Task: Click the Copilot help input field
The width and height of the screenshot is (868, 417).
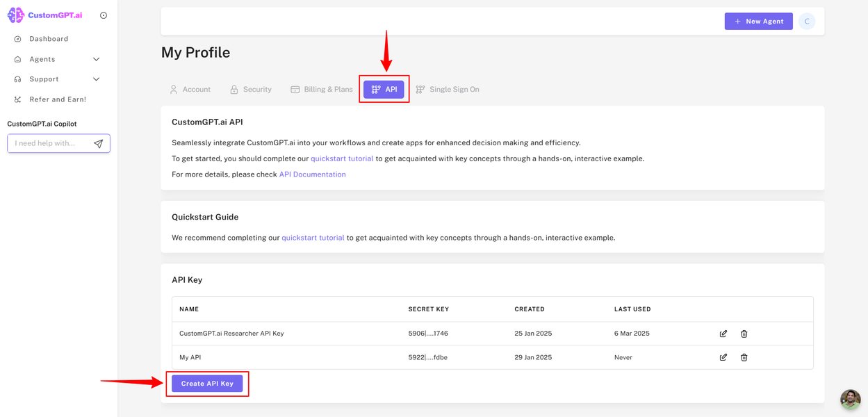Action: pyautogui.click(x=58, y=143)
